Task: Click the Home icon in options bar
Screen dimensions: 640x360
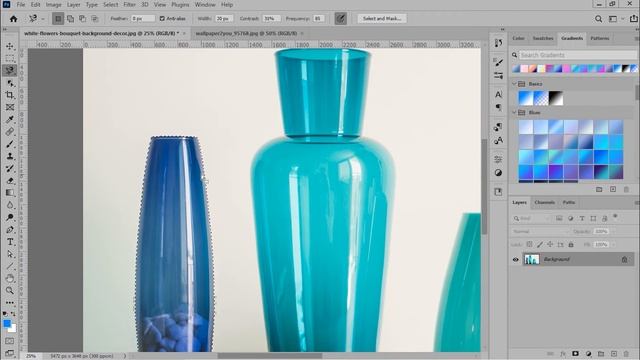Action: click(13, 19)
